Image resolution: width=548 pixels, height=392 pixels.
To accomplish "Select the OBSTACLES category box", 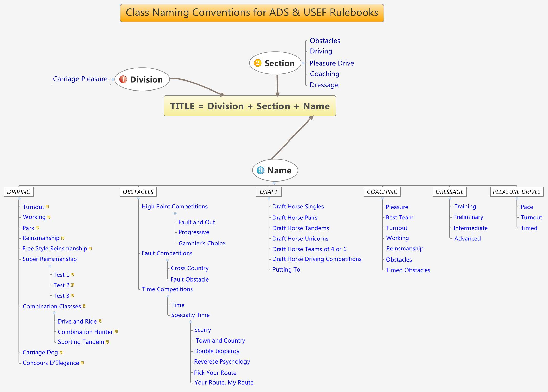I will pos(138,192).
